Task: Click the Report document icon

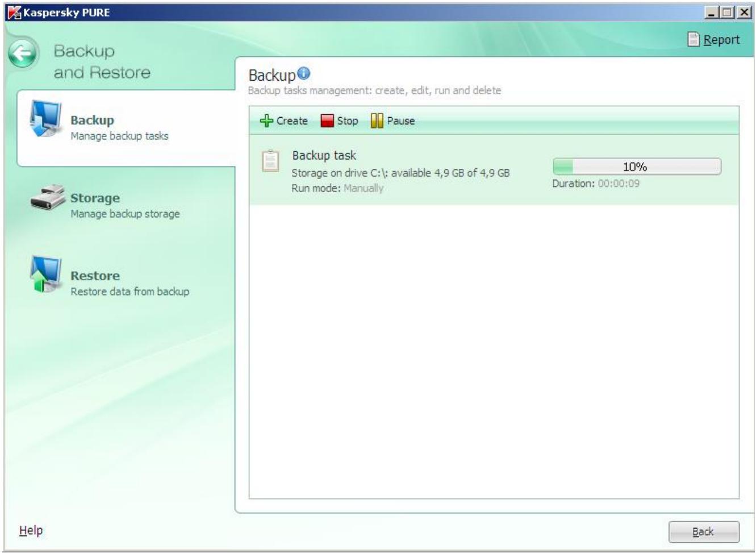Action: coord(694,39)
